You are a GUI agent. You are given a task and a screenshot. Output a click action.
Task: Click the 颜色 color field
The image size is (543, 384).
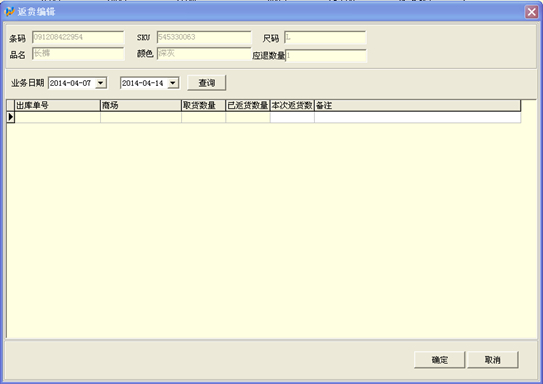(x=204, y=54)
